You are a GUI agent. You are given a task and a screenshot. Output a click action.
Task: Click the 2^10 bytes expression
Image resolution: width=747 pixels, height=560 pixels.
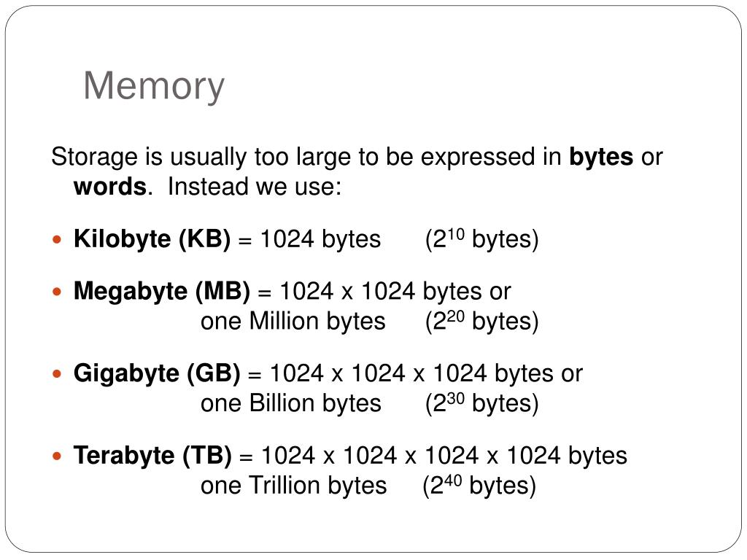point(481,239)
